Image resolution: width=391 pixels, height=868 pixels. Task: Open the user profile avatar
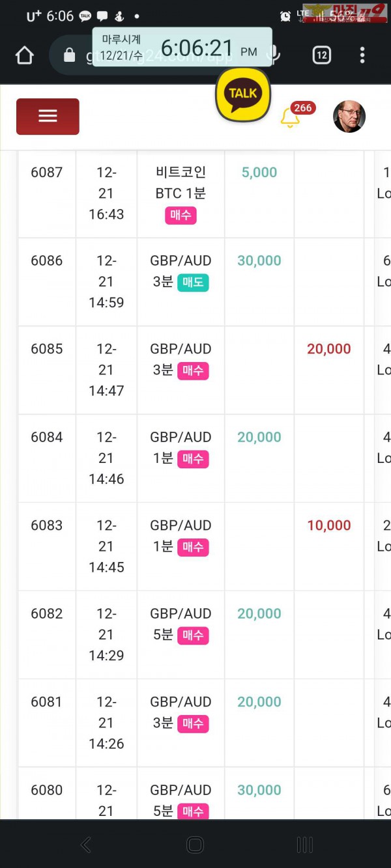(x=349, y=117)
